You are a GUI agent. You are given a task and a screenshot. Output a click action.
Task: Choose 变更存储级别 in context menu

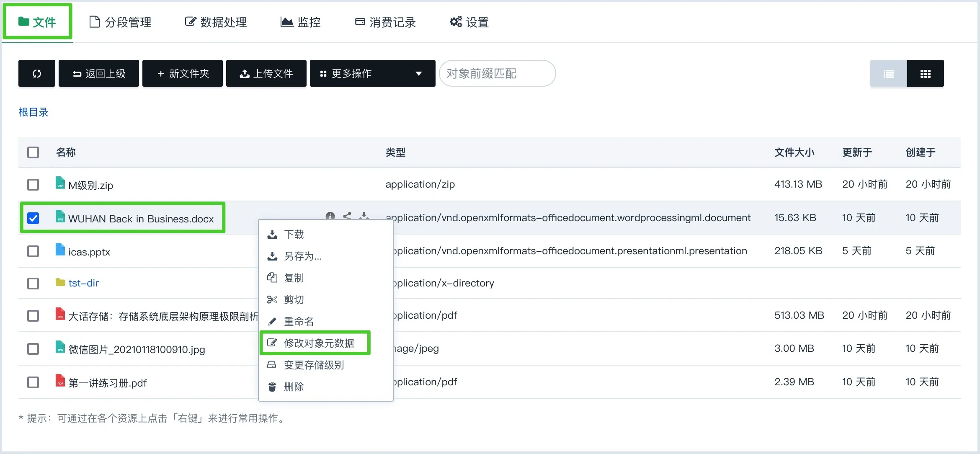click(314, 365)
